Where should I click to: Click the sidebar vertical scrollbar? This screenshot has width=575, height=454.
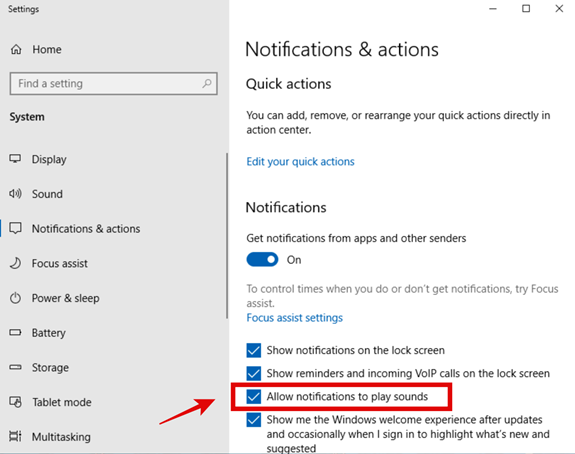coord(227,235)
